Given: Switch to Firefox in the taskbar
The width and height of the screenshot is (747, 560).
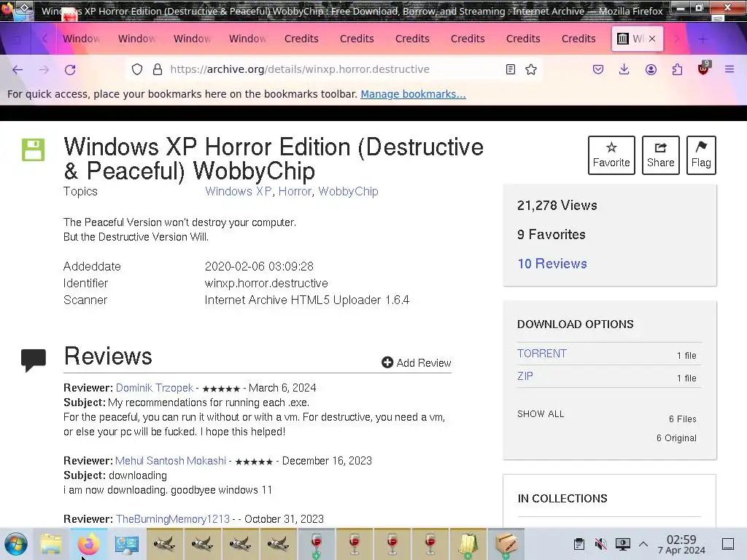Looking at the screenshot, I should tap(88, 544).
